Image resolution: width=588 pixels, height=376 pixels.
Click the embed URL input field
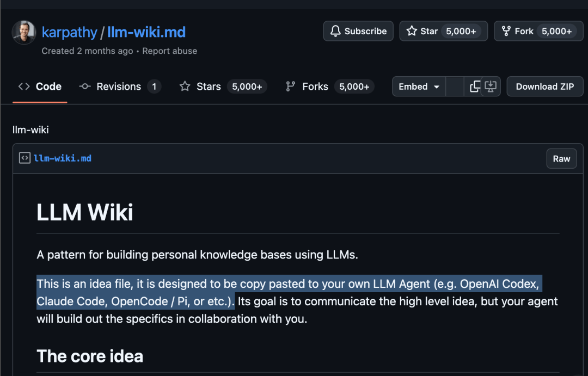coord(455,87)
